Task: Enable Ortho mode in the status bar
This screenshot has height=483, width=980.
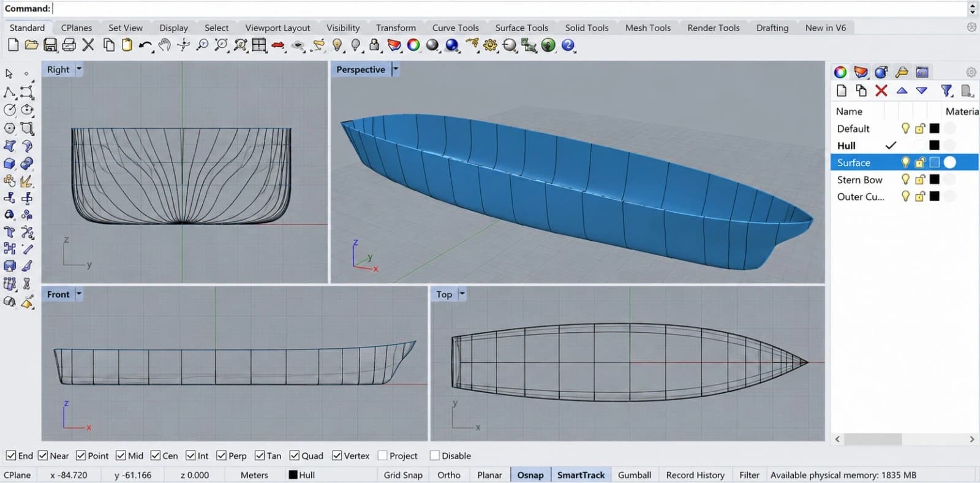Action: [449, 475]
